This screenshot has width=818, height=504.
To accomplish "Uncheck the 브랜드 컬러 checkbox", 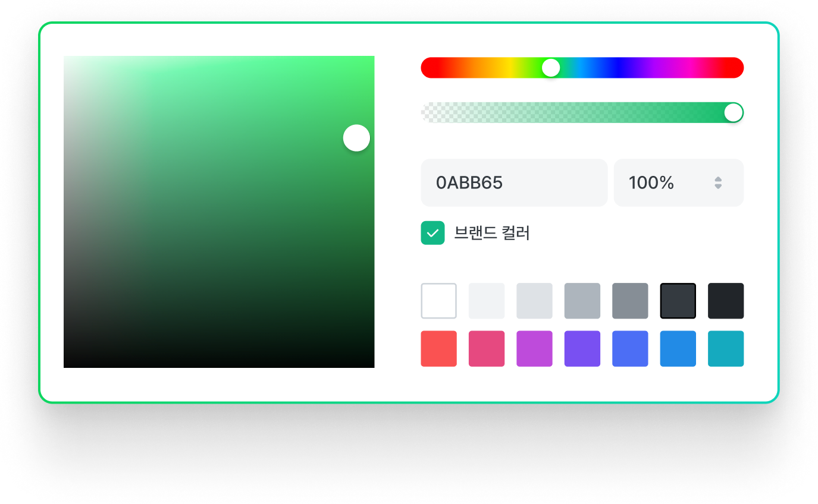I will point(432,233).
